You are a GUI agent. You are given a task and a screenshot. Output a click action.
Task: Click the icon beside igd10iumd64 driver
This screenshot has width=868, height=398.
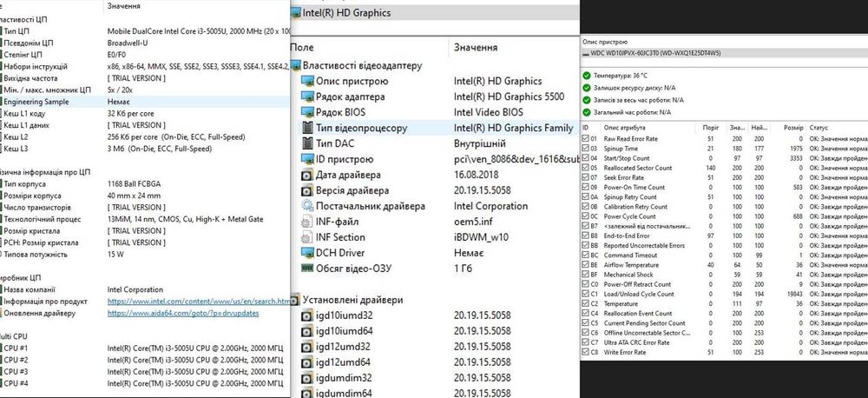pos(307,331)
